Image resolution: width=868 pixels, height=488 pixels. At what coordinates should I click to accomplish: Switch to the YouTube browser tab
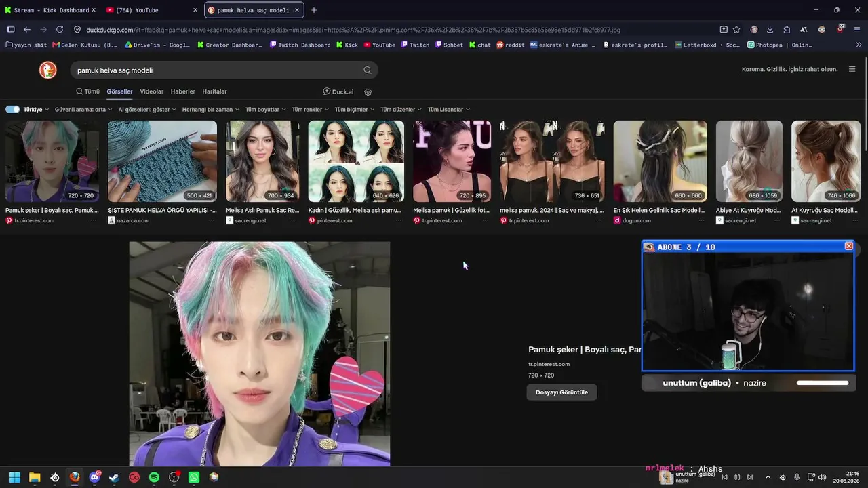151,10
